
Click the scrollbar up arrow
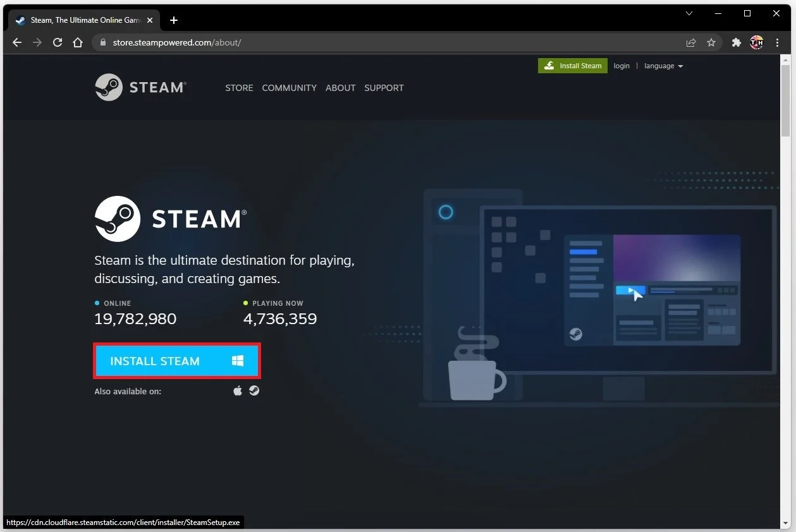(x=786, y=59)
